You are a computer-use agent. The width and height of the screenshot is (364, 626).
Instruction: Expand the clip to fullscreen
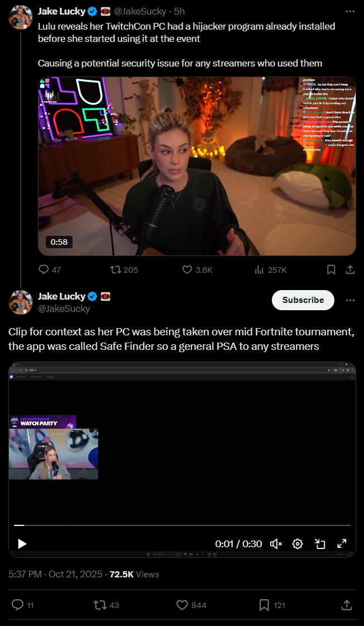(342, 544)
